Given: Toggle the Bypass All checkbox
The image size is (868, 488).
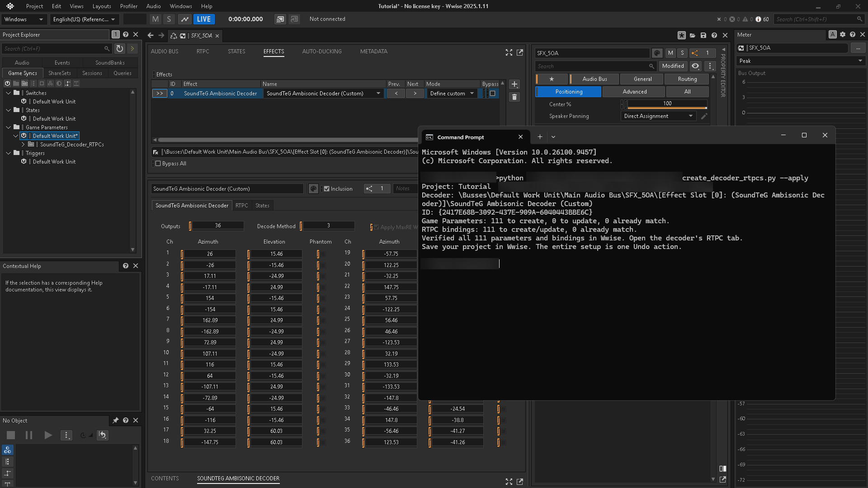Looking at the screenshot, I should [158, 164].
